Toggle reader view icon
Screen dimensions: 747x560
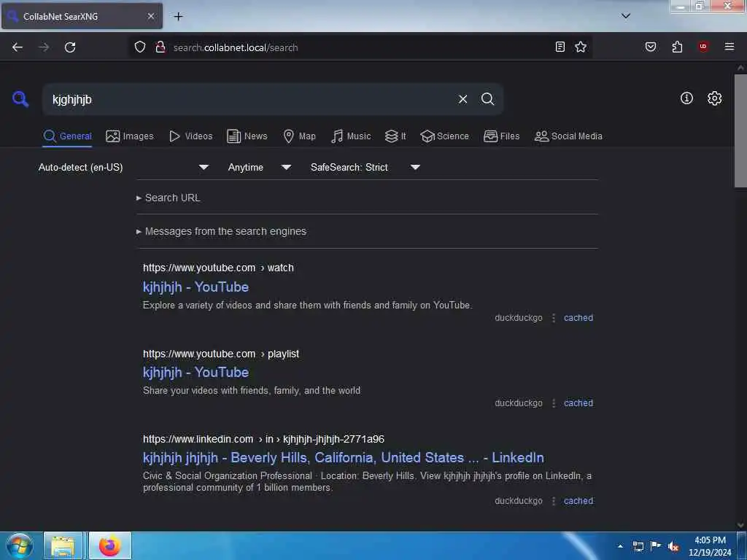tap(560, 47)
